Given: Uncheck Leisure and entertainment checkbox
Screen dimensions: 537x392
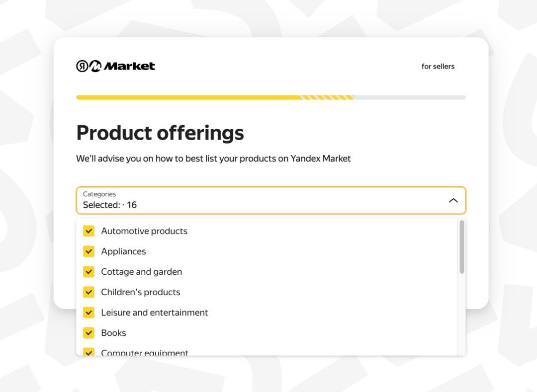Looking at the screenshot, I should pyautogui.click(x=89, y=313).
